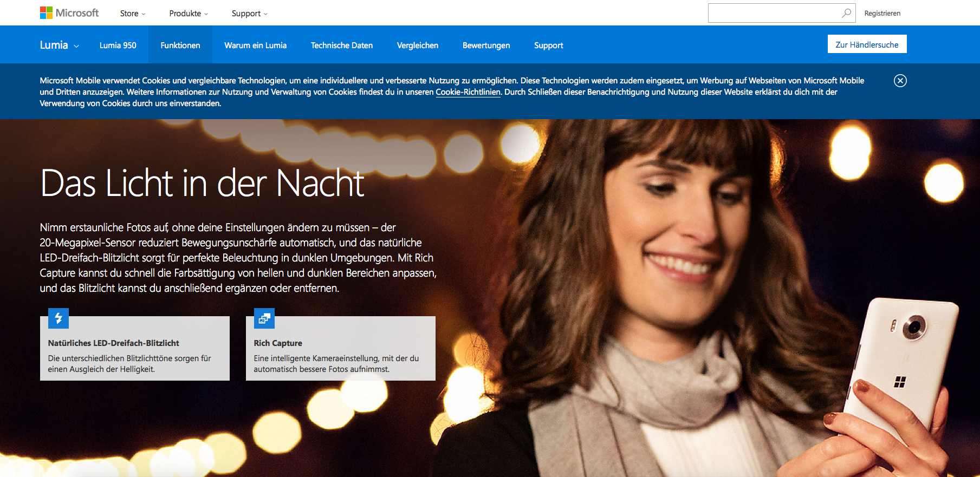Click Support in the blue navigation bar
This screenshot has height=477, width=980.
point(548,45)
